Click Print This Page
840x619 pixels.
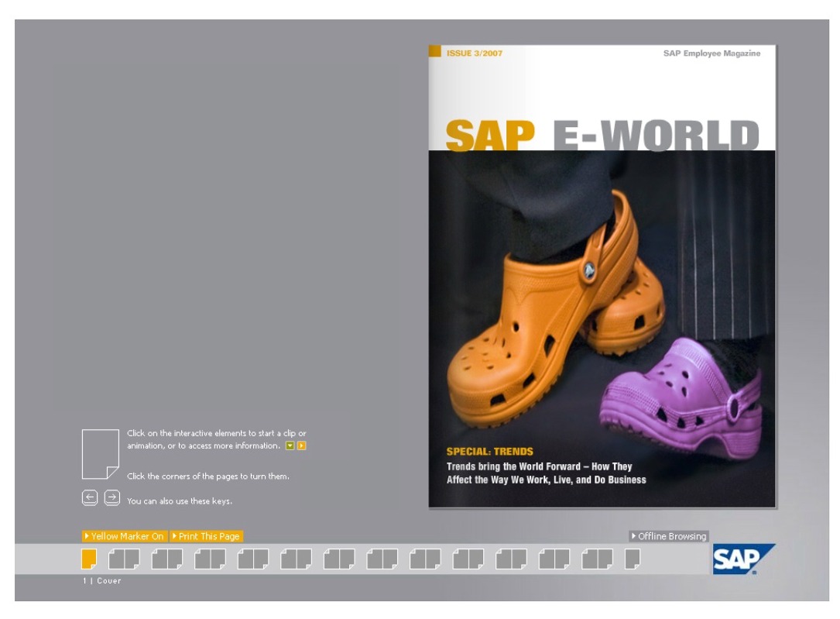coord(206,536)
